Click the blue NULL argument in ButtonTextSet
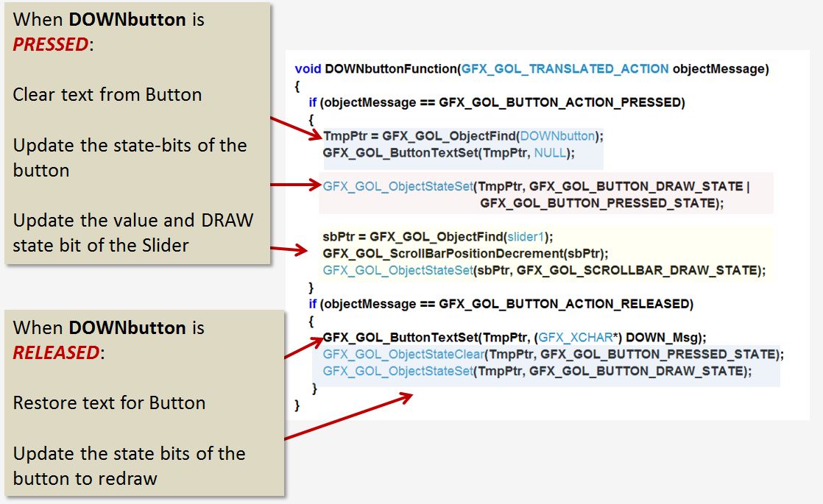 [x=549, y=152]
